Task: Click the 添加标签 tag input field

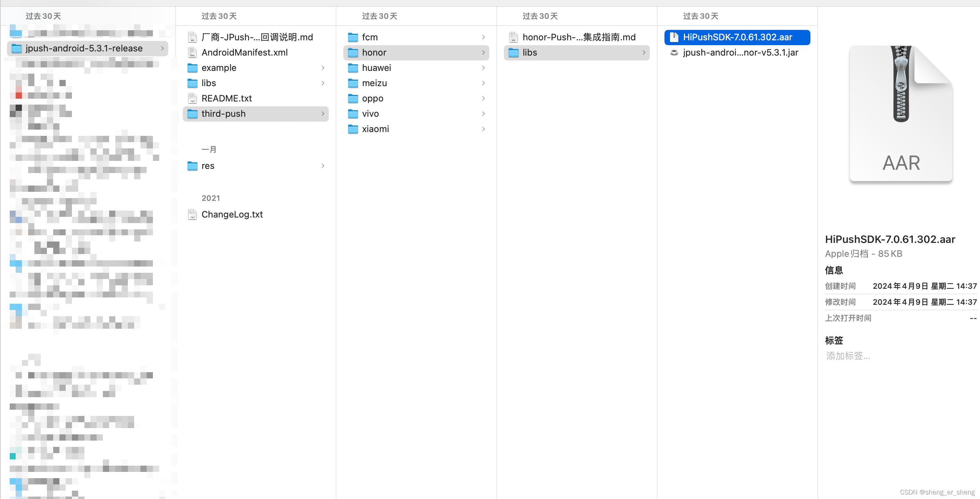Action: coord(848,356)
